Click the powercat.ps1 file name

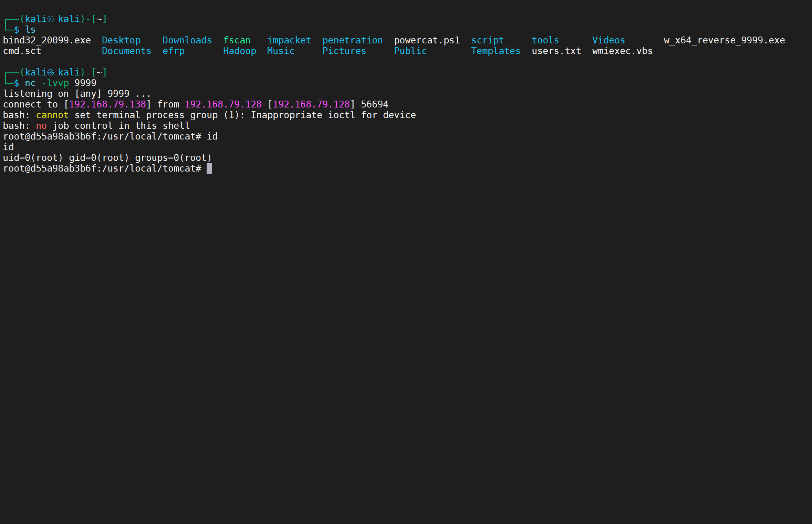(x=427, y=40)
